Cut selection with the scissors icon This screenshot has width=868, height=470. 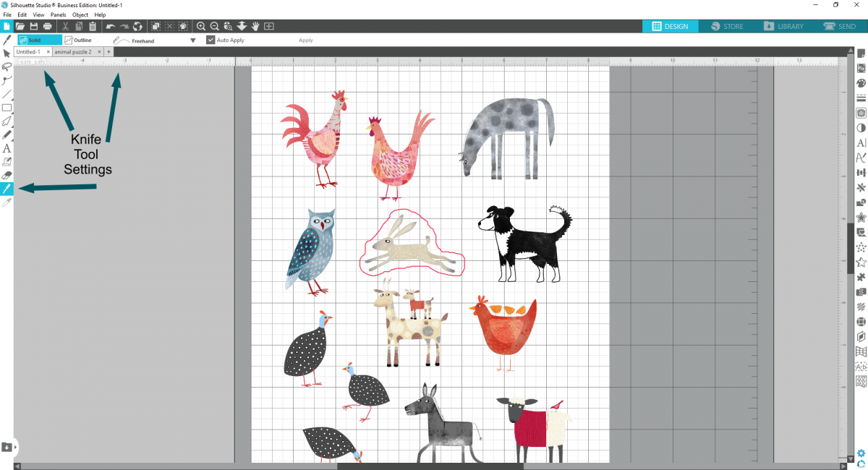pyautogui.click(x=65, y=26)
